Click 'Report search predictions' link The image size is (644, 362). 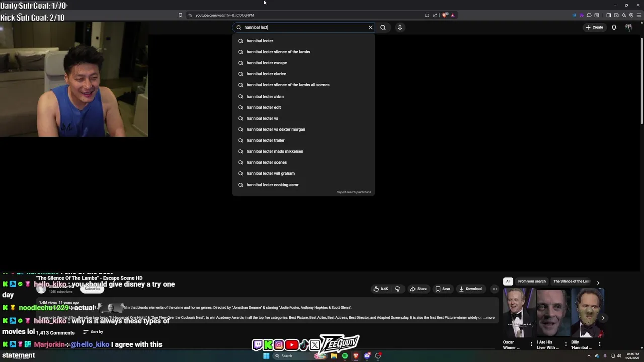click(354, 192)
